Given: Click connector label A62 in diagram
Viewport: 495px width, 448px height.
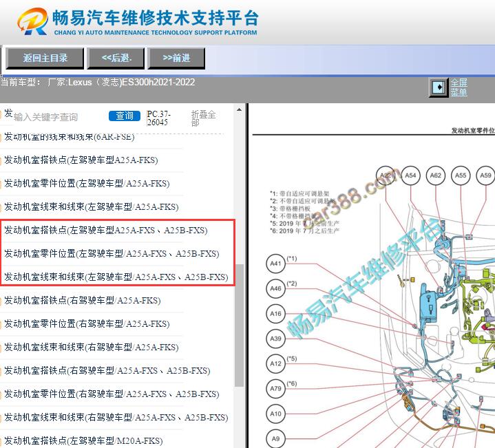Looking at the screenshot, I should pyautogui.click(x=436, y=175).
